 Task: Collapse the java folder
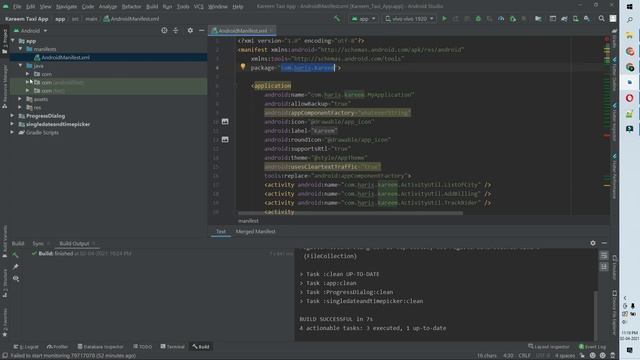(20, 65)
